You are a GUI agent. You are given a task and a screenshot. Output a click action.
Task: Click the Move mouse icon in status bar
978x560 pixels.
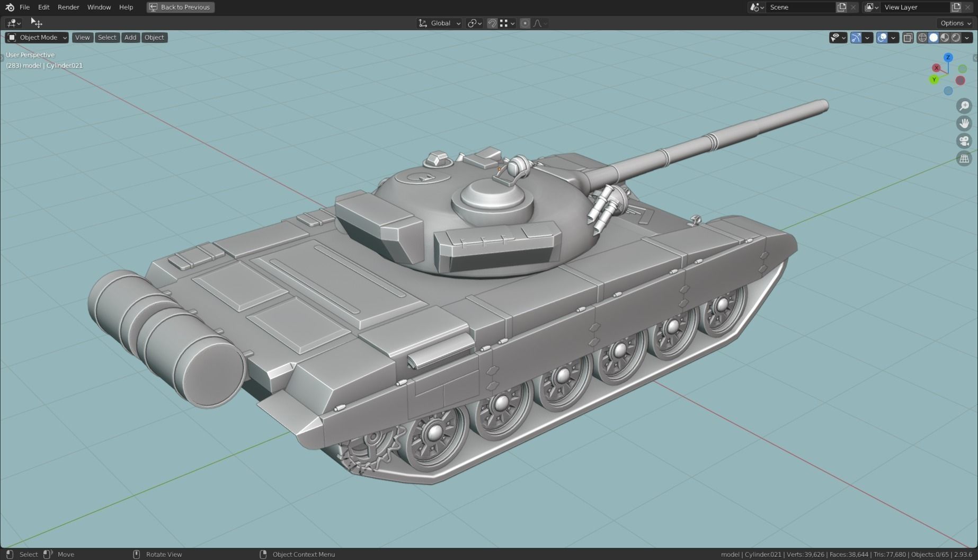coord(48,554)
